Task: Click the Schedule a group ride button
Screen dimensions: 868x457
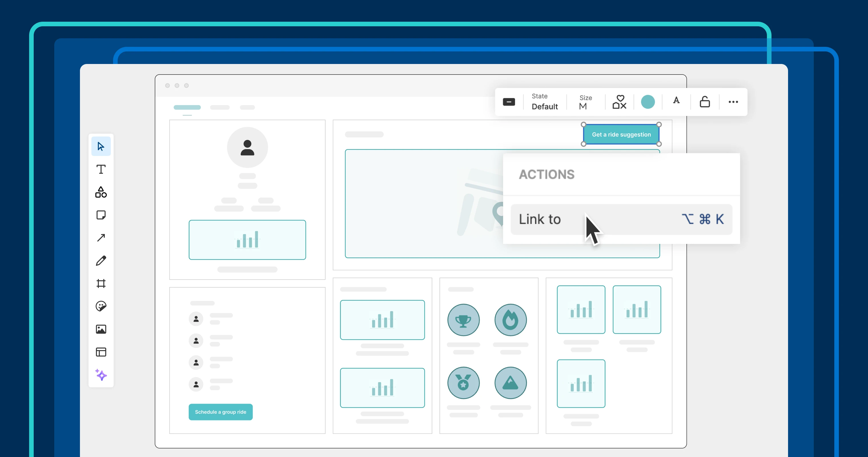Action: click(220, 412)
